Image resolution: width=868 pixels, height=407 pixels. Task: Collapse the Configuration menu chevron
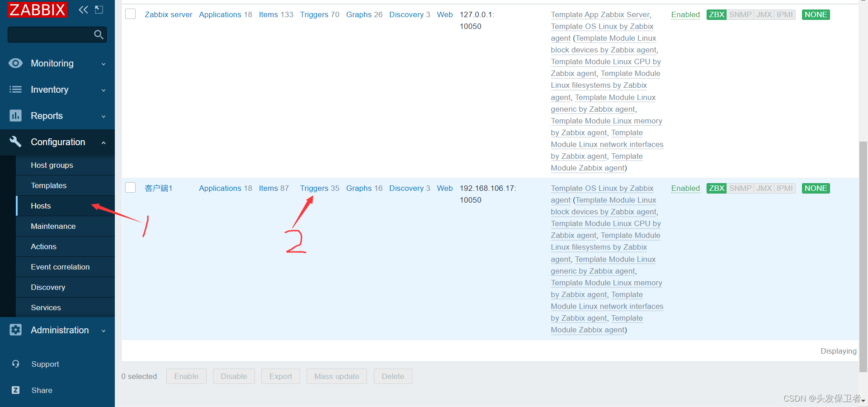[104, 143]
